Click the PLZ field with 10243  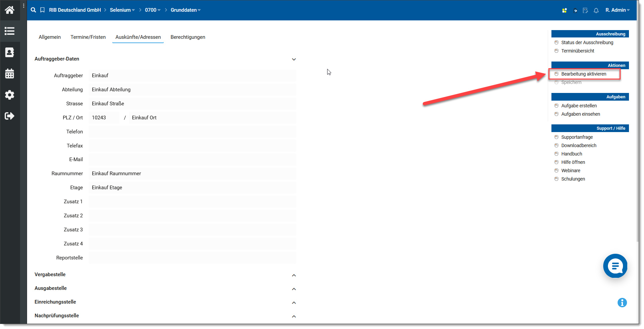(x=104, y=118)
